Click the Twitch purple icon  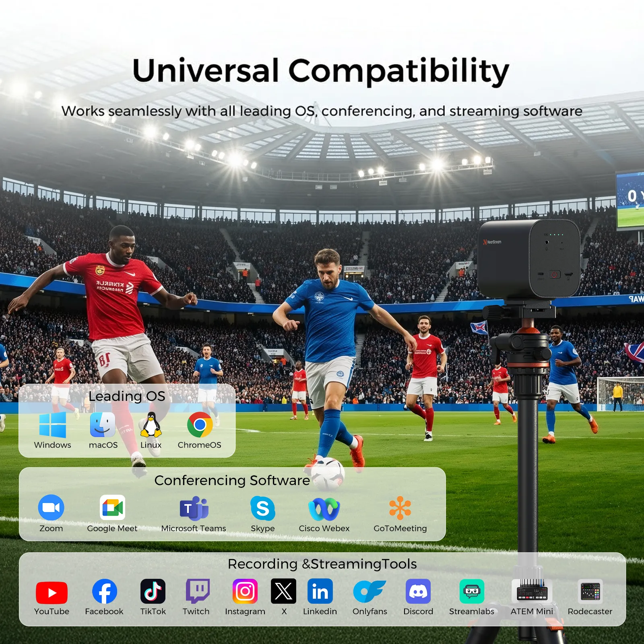pyautogui.click(x=197, y=591)
